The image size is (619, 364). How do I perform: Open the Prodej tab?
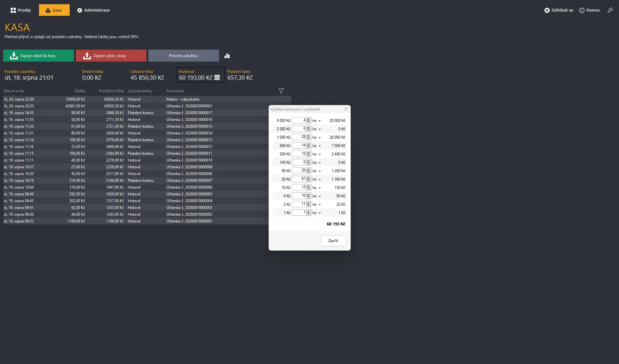click(20, 10)
